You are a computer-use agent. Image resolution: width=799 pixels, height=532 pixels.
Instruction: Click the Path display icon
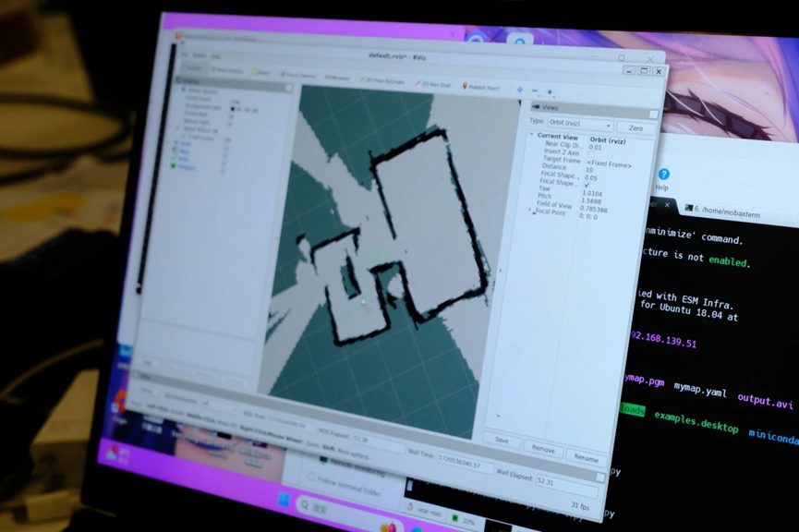(175, 159)
